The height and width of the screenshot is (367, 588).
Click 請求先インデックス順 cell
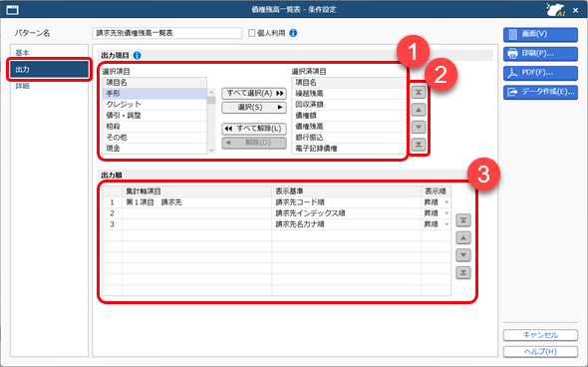[347, 213]
